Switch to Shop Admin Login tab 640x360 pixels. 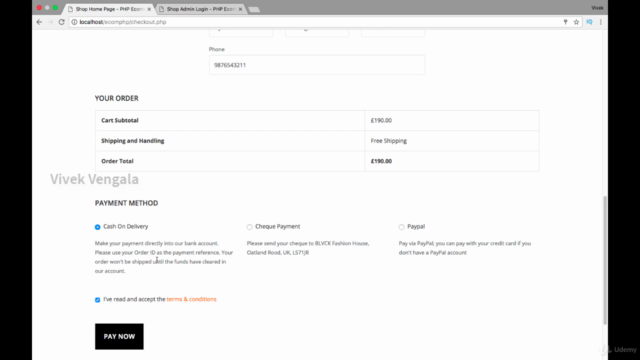(x=200, y=9)
